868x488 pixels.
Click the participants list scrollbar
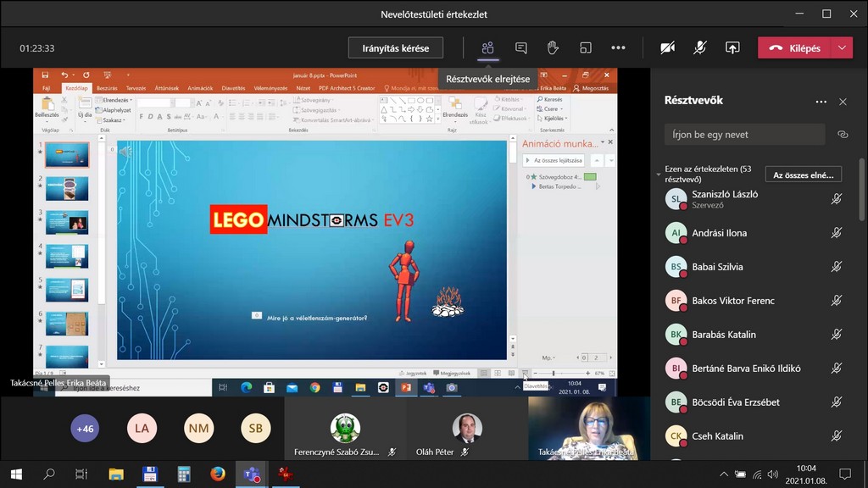pos(863,190)
